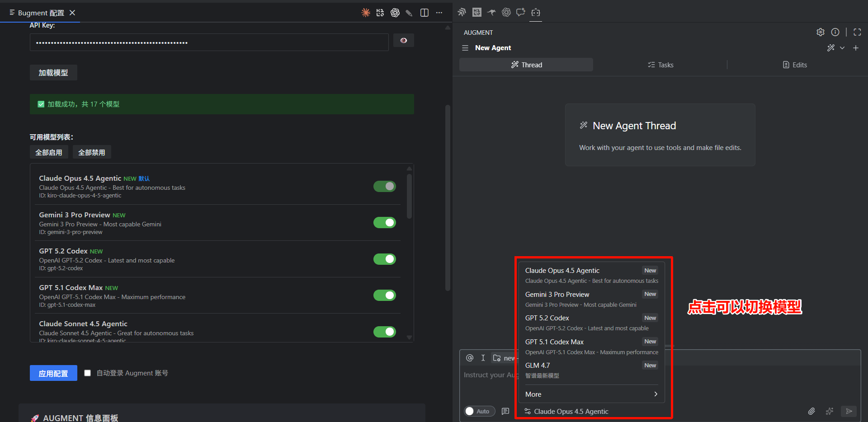Screen dimensions: 868x422
Task: Click the sparkle enhance prompt icon
Action: click(830, 411)
